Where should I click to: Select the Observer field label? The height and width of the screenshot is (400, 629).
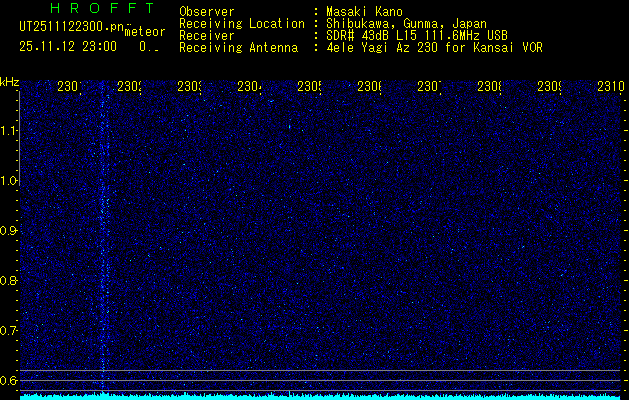coord(205,11)
